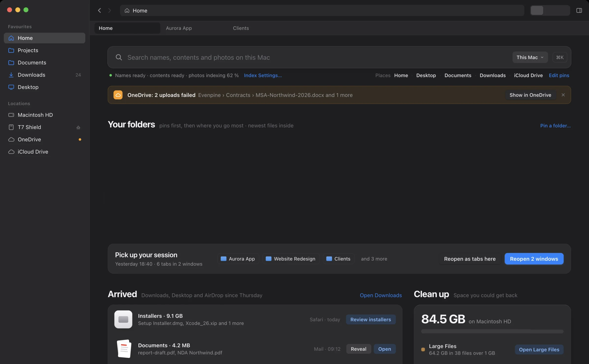Open Desktop from the sidebar Favourites
The image size is (589, 364).
[x=44, y=87]
